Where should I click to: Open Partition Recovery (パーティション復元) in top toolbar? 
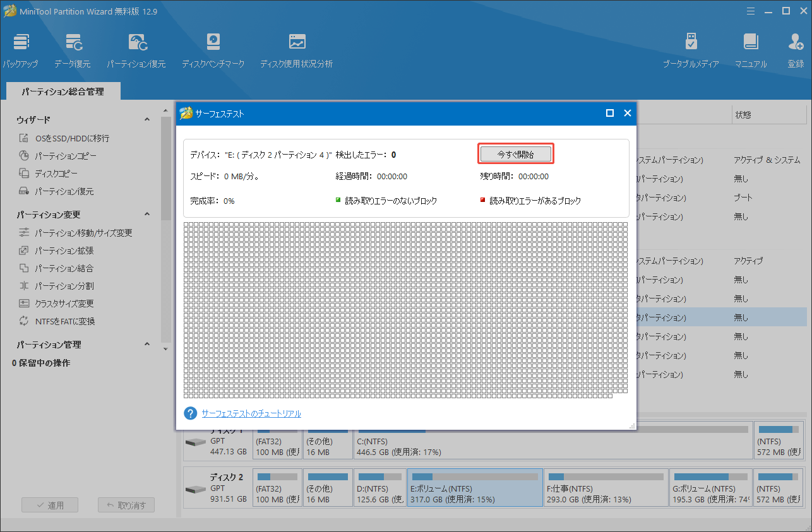137,43
